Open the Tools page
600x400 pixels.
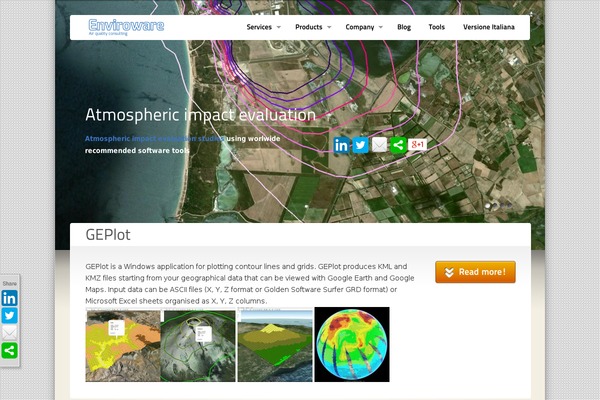click(436, 27)
